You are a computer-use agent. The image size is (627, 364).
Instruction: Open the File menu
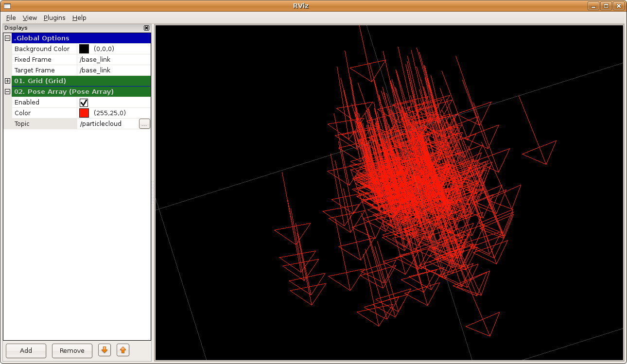click(11, 17)
